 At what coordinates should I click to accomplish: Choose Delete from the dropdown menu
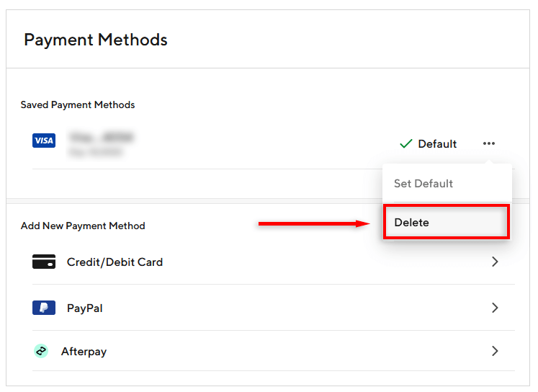click(412, 223)
